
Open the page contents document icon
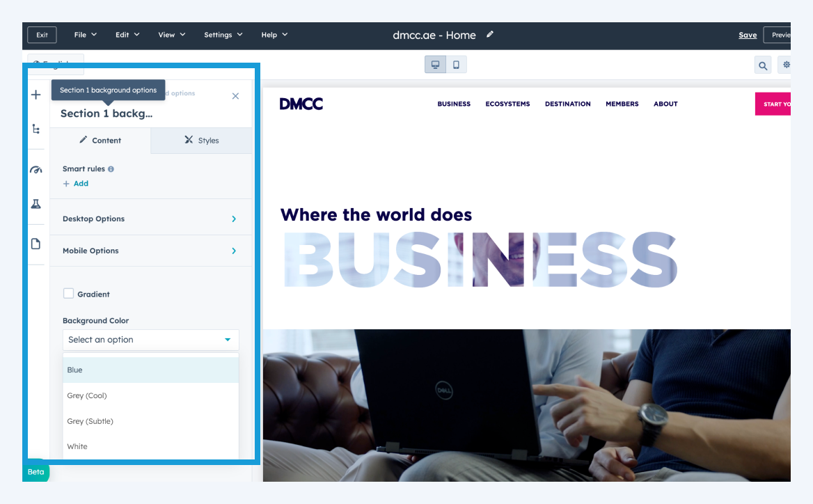tap(36, 244)
